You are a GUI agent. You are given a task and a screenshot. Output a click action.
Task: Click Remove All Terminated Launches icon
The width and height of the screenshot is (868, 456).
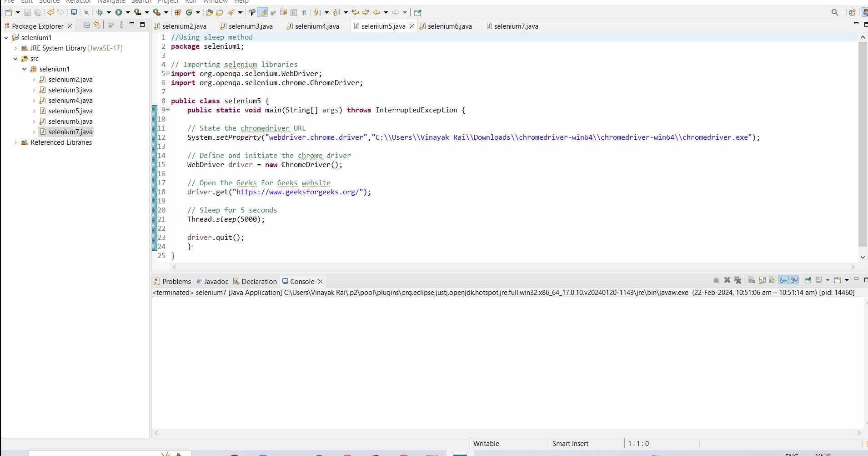tap(738, 280)
